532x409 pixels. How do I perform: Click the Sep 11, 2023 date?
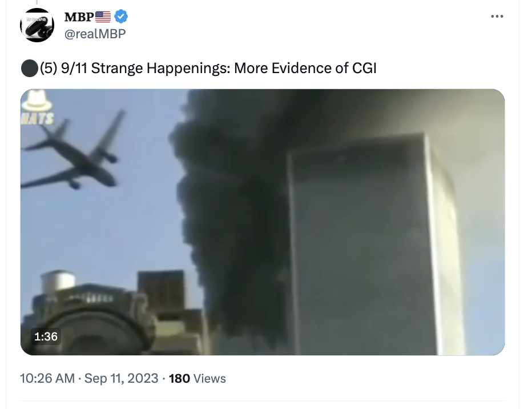coord(121,379)
